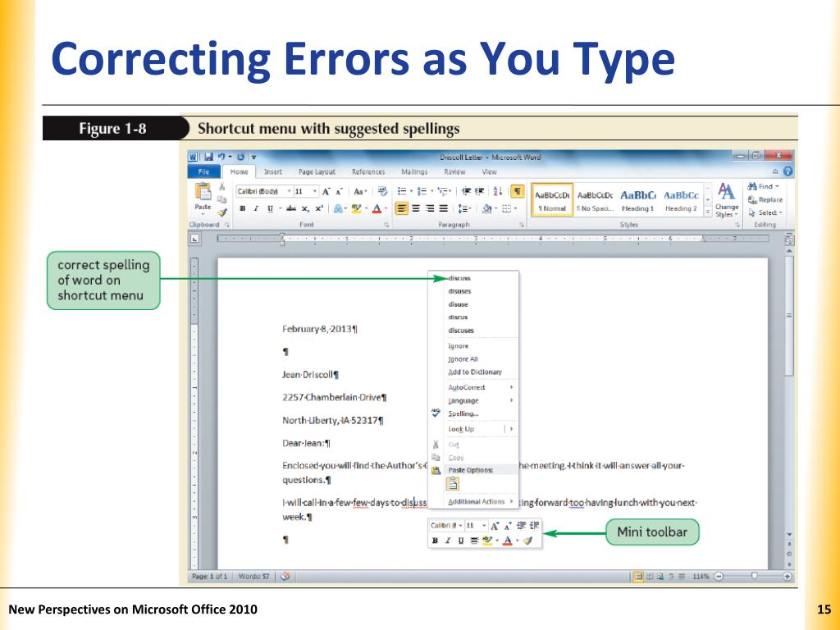Switch to Print Layout view in status bar
Screen dimensions: 840x630
638,577
